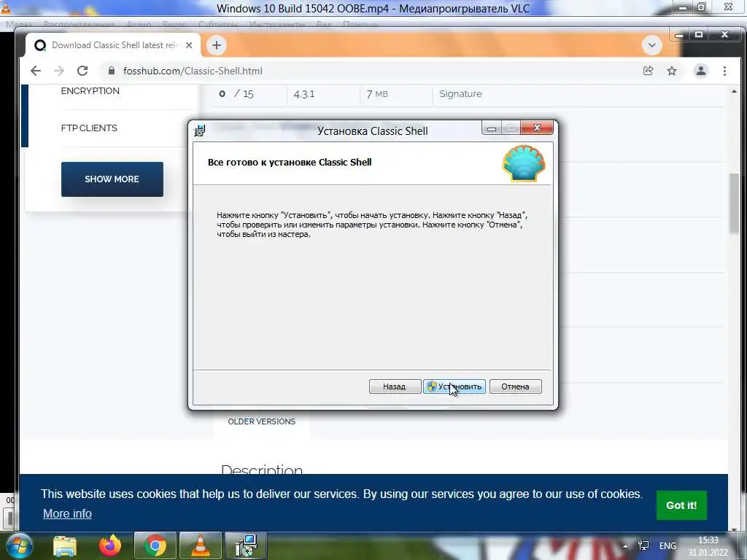Click the browser forward arrow
The image size is (747, 560).
58,71
